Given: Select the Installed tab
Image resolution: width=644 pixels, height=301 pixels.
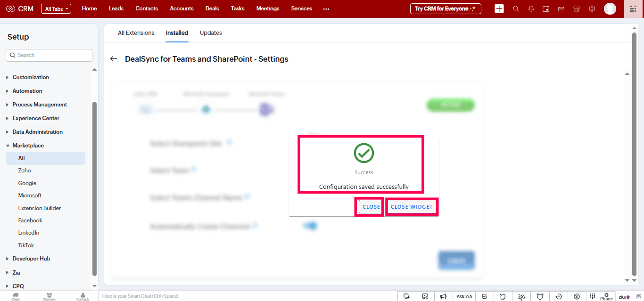Looking at the screenshot, I should (177, 33).
